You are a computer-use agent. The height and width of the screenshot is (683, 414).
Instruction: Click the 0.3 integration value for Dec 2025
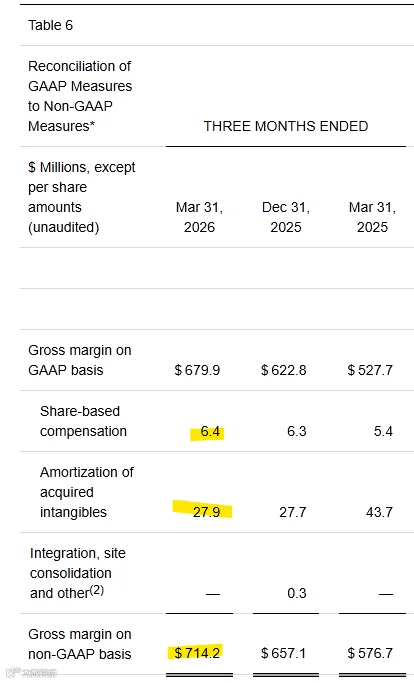[x=297, y=593]
